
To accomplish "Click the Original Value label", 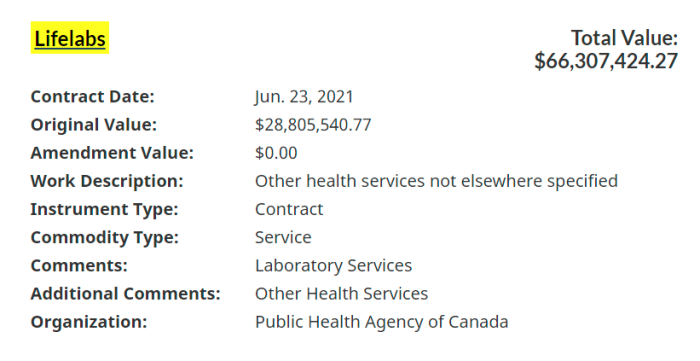I will (94, 125).
